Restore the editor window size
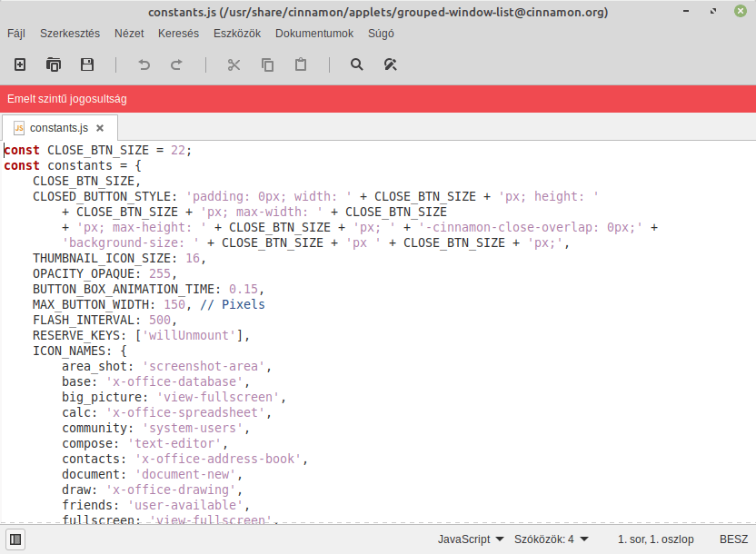The height and width of the screenshot is (554, 756). pyautogui.click(x=713, y=11)
